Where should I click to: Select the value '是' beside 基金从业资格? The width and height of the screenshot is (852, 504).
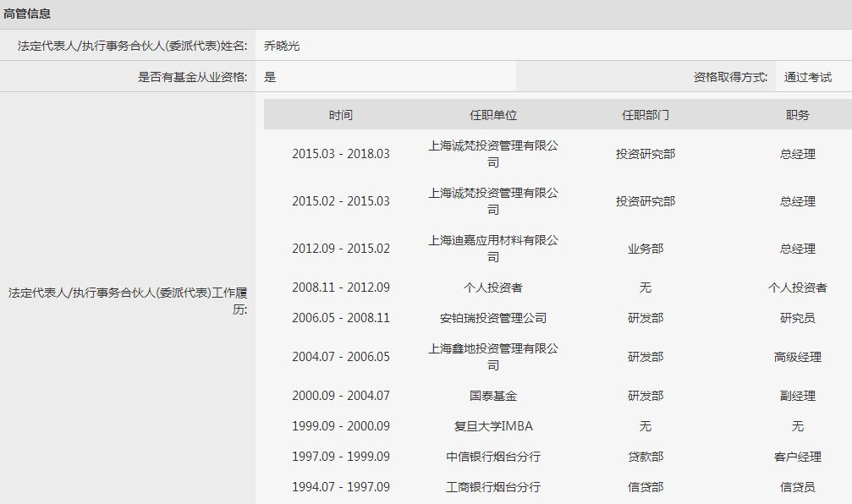(x=270, y=77)
